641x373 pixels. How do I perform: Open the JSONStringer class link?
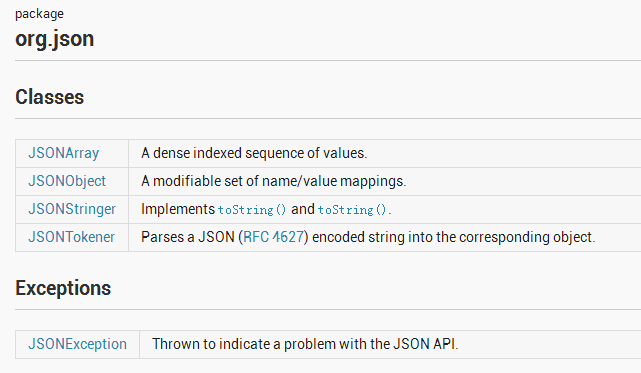coord(72,209)
